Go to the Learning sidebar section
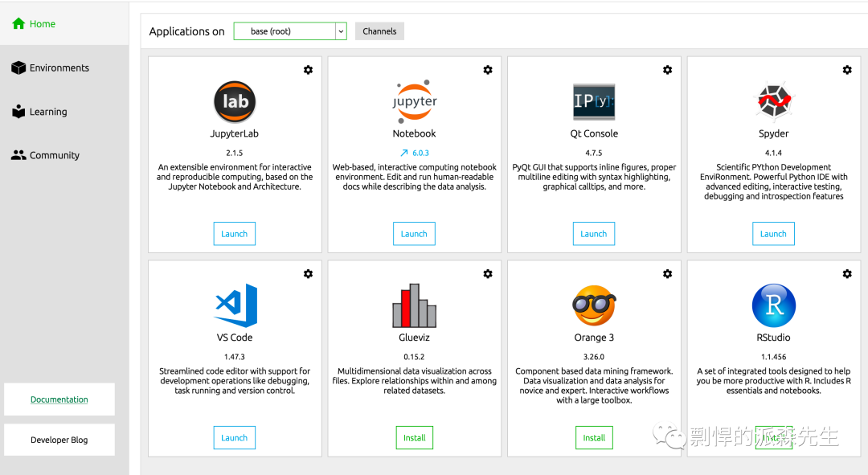 pyautogui.click(x=48, y=112)
